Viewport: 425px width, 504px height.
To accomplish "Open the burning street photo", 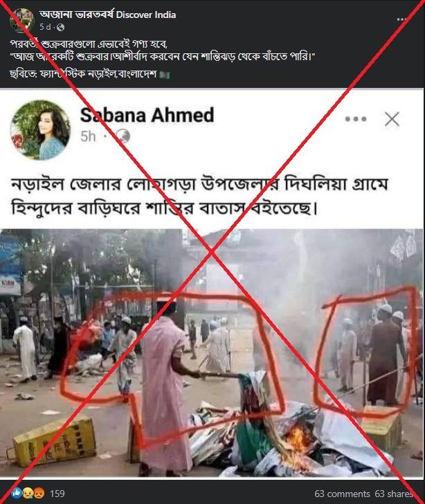I will tap(212, 353).
